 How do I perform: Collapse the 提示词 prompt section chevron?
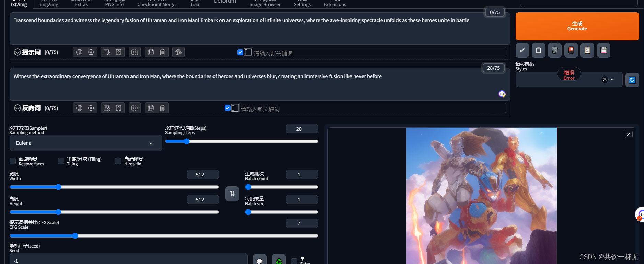pyautogui.click(x=18, y=52)
